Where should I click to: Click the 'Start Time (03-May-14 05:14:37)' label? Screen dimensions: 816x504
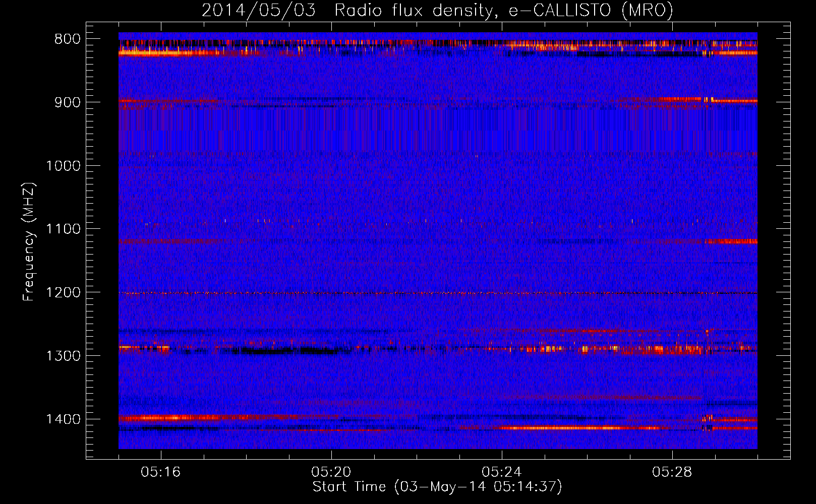click(437, 487)
